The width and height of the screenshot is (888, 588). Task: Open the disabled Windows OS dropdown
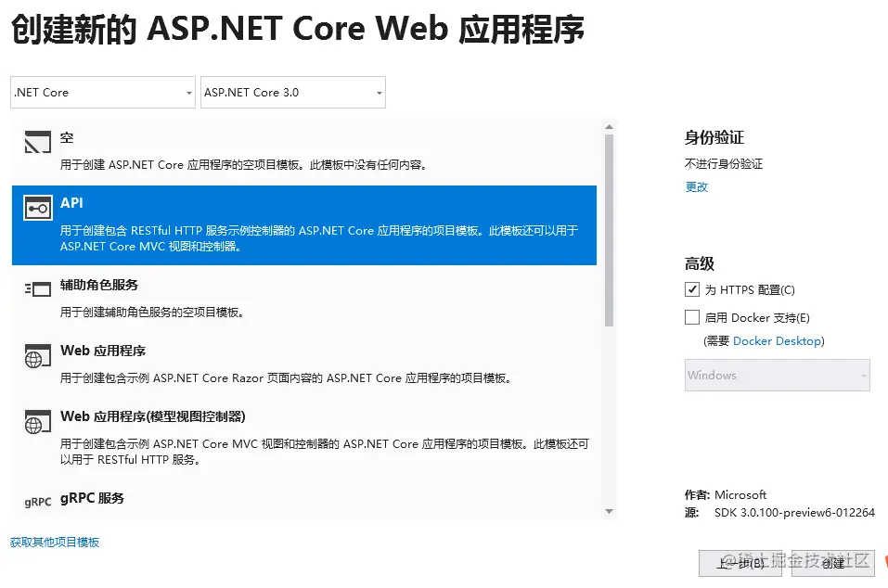777,375
